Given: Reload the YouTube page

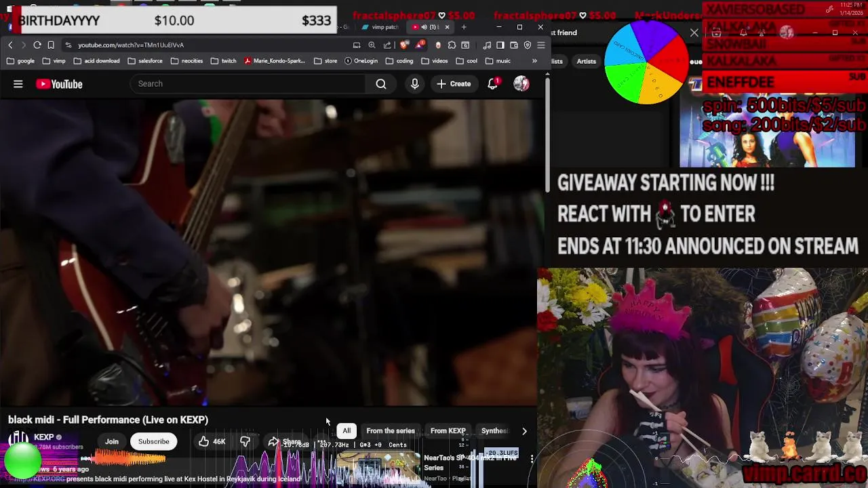Looking at the screenshot, I should point(37,45).
